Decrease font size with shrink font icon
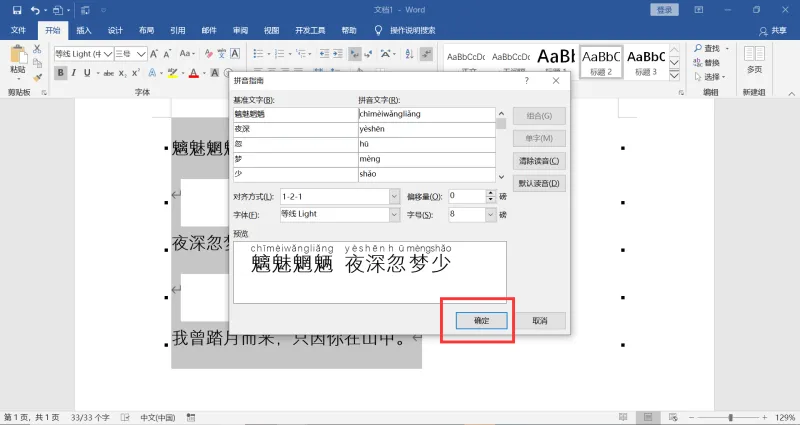This screenshot has height=425, width=800. tap(168, 54)
